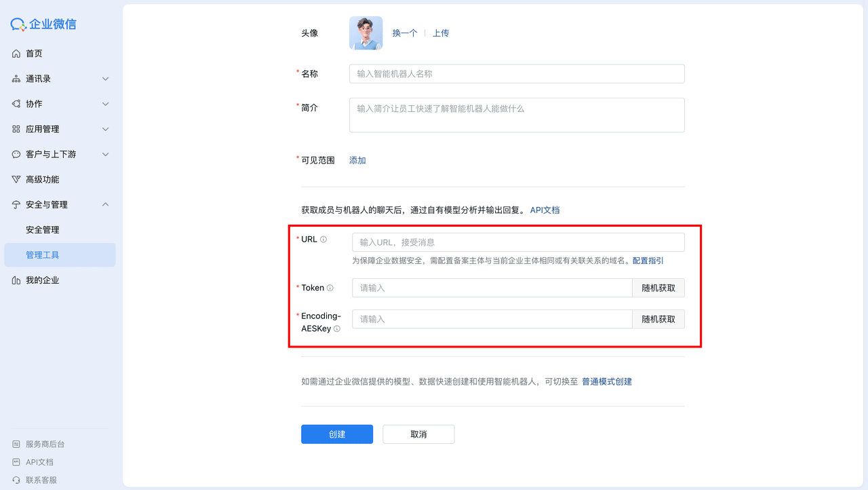Click the 高级功能 funnel icon

(x=16, y=179)
